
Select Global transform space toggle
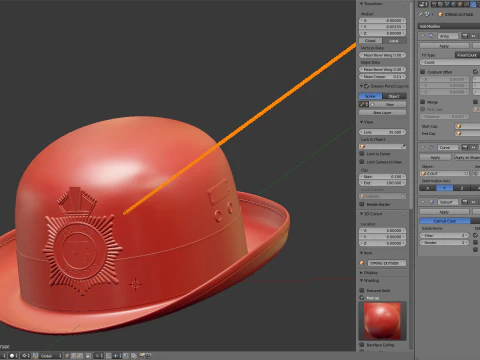tap(370, 41)
